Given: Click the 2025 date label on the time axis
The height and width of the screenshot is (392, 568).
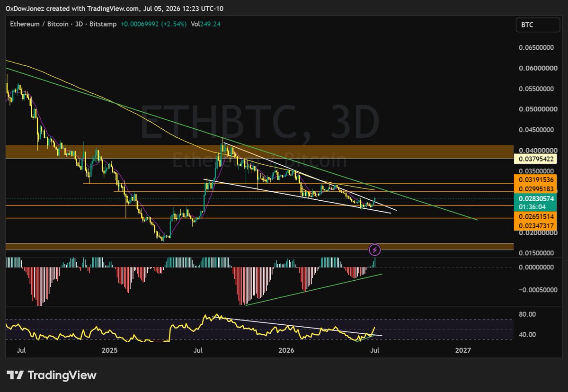Looking at the screenshot, I should [x=109, y=351].
